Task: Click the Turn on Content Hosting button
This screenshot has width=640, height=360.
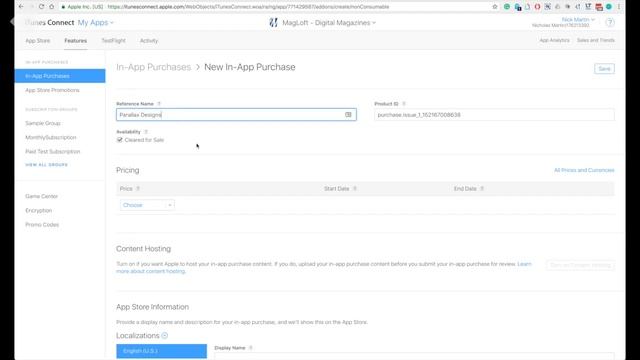Action: (580, 265)
